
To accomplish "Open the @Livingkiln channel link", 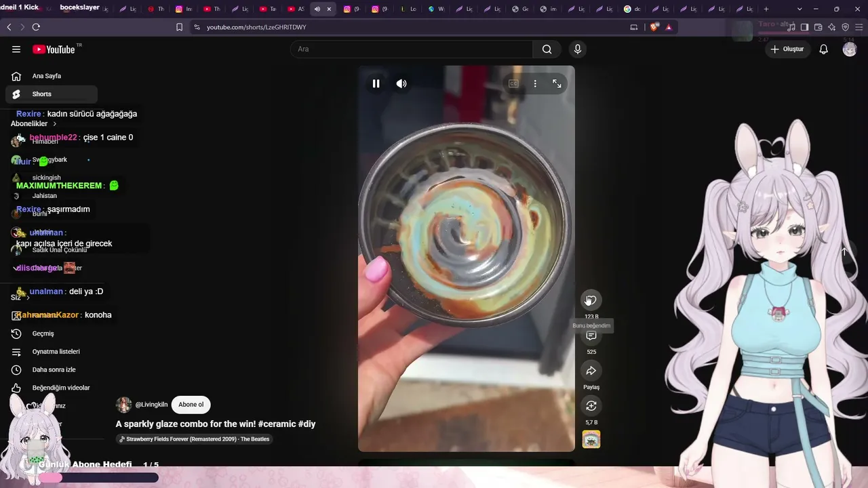I will (151, 405).
